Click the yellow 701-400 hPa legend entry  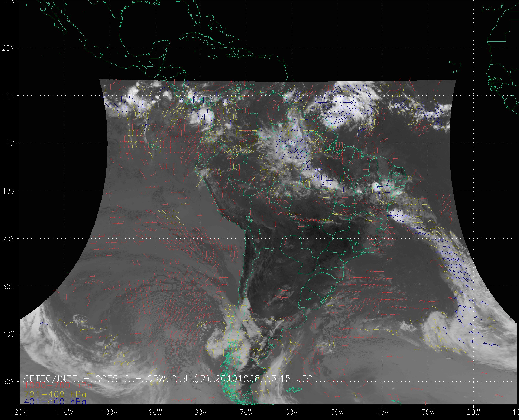[x=55, y=394]
